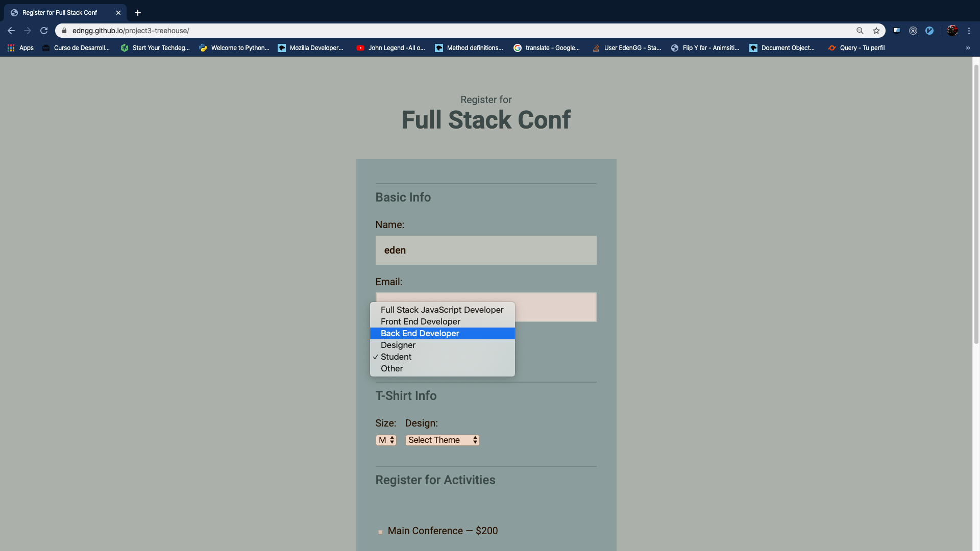Image resolution: width=980 pixels, height=551 pixels.
Task: Open the user profile avatar icon
Action: click(952, 31)
